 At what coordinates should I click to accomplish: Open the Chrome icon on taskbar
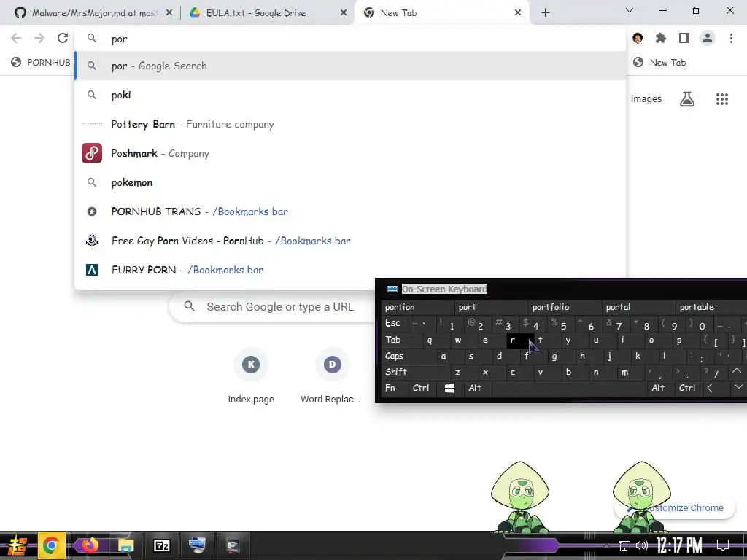[51, 545]
